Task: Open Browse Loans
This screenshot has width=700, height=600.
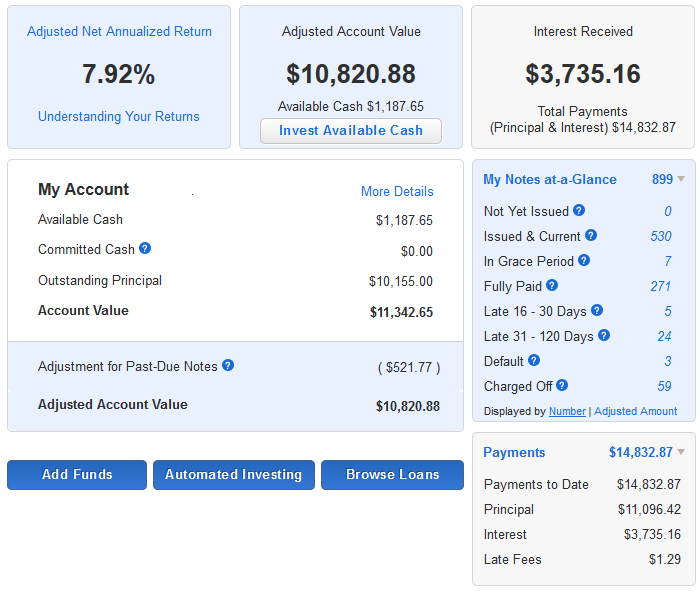Action: (392, 475)
